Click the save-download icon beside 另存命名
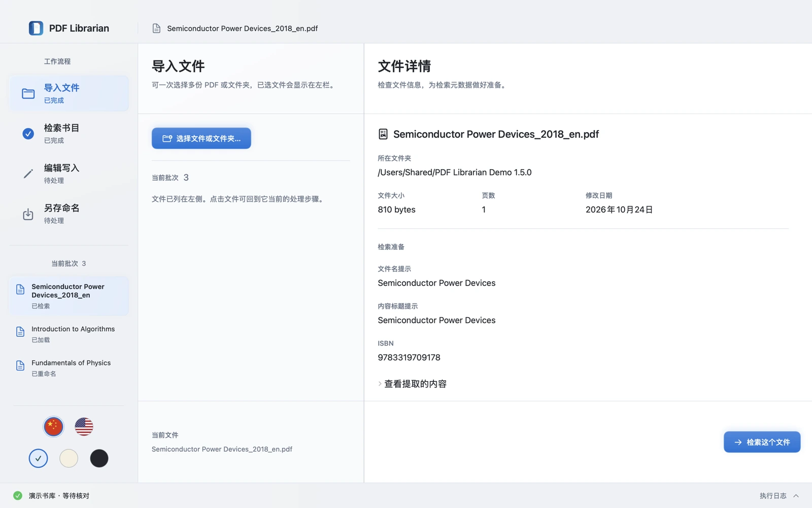The width and height of the screenshot is (812, 508). [x=28, y=214]
